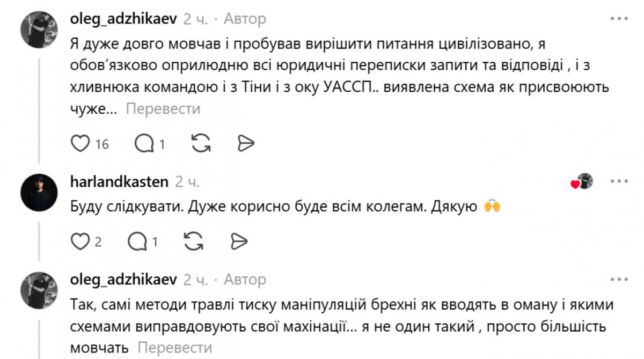Click the reply count showing 1 under harlandkasten's comment

(x=154, y=241)
